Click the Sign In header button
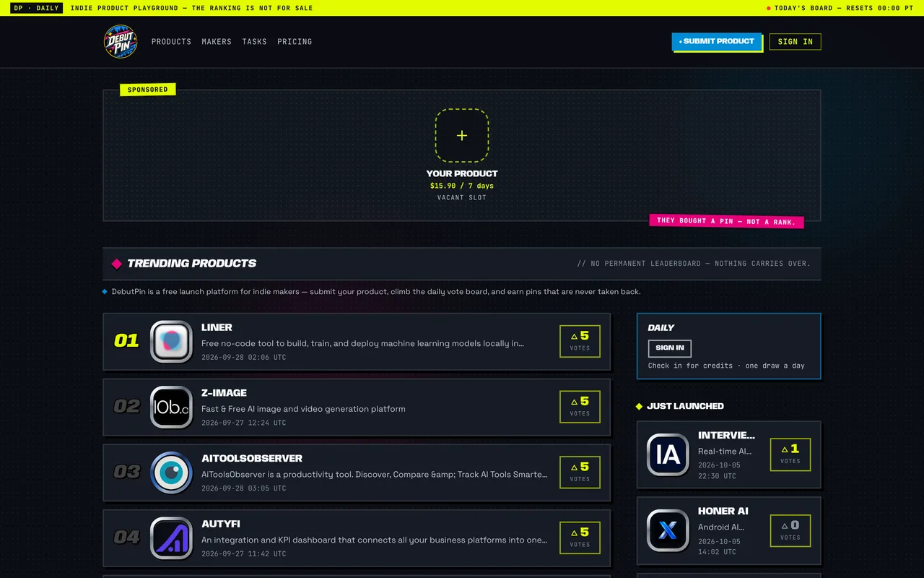Image resolution: width=924 pixels, height=578 pixels. pos(795,42)
